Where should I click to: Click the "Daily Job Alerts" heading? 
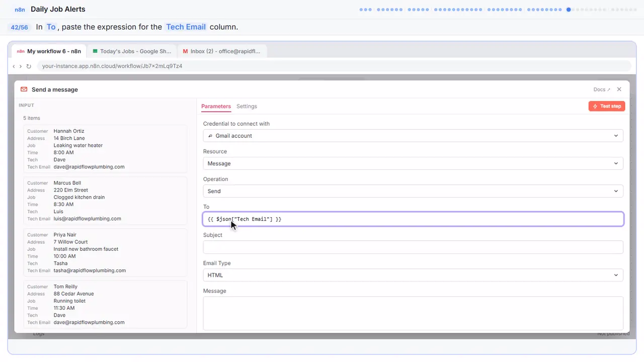58,9
